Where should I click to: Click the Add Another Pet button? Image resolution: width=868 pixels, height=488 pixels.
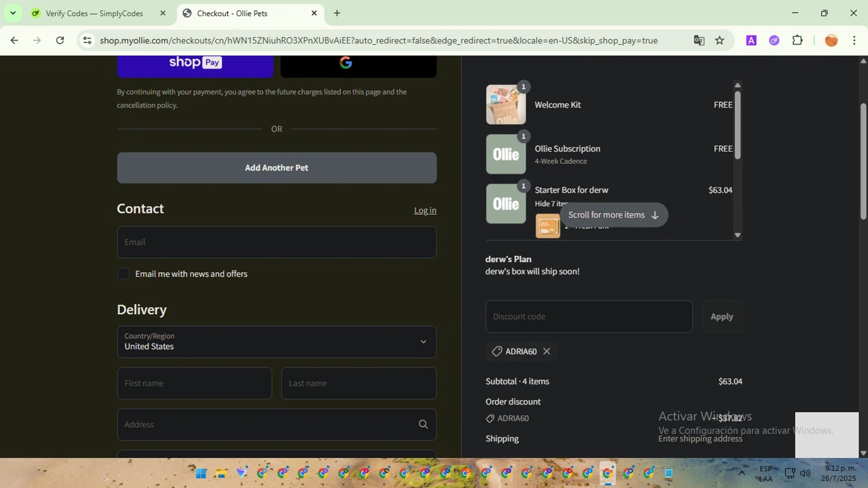click(277, 168)
